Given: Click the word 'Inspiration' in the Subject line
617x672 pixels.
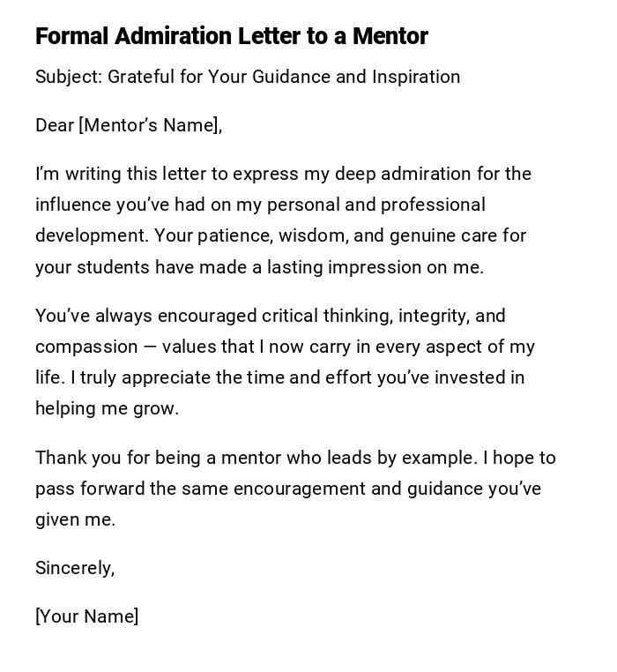Looking at the screenshot, I should [x=416, y=77].
